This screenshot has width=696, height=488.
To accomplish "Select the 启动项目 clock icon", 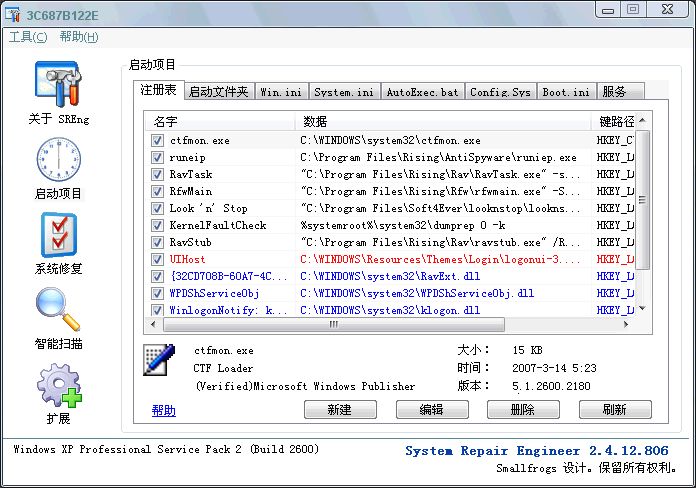I will point(59,159).
